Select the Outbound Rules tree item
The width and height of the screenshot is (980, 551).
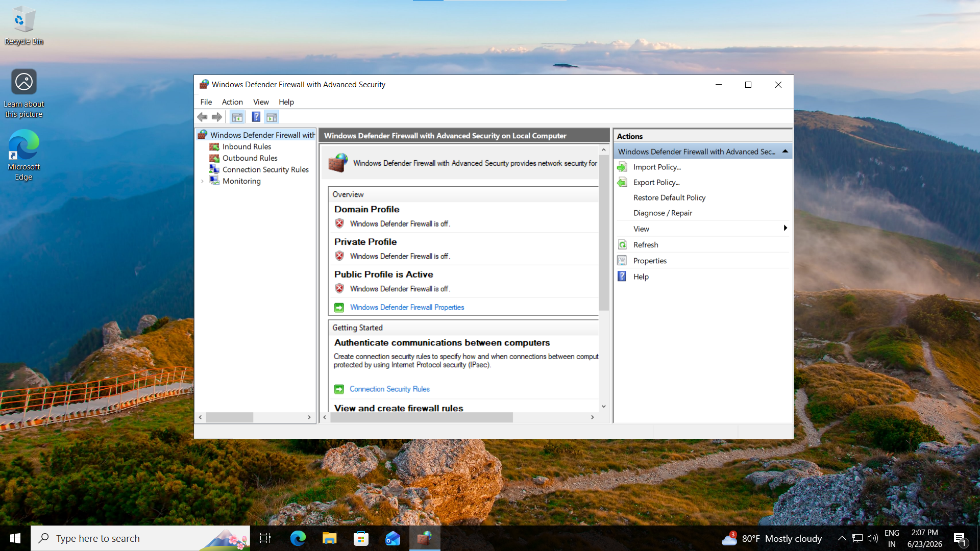(250, 158)
